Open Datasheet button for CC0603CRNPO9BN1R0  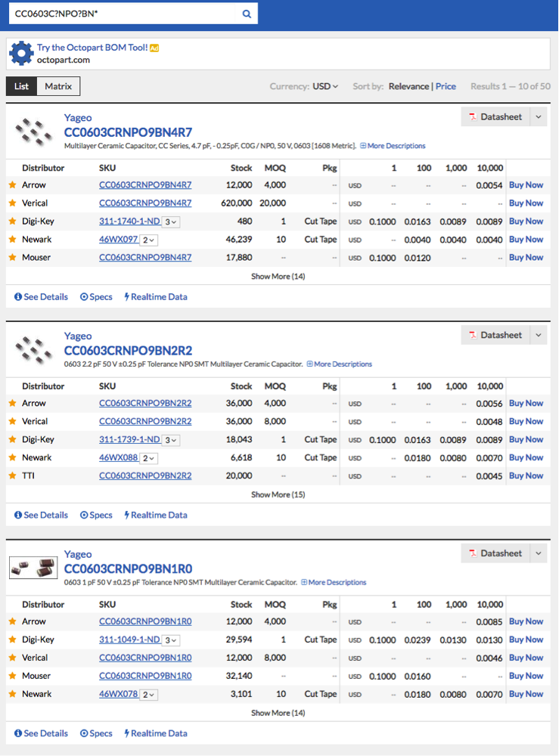click(x=495, y=553)
